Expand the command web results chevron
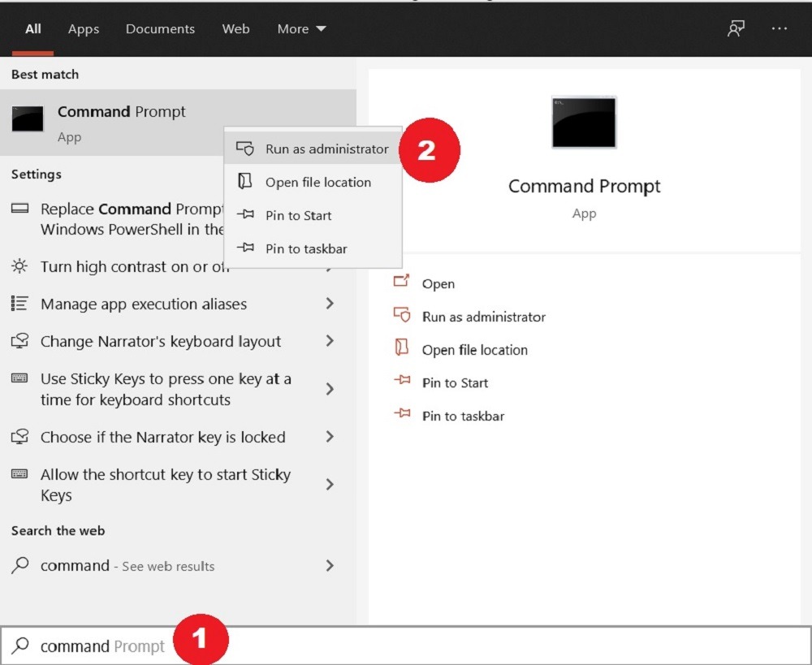The height and width of the screenshot is (665, 812). click(330, 565)
